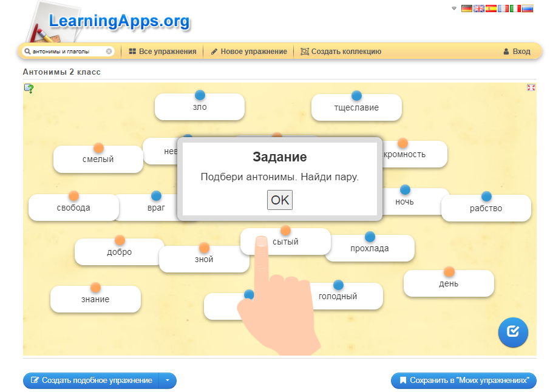Select the British flag for English

click(x=479, y=8)
